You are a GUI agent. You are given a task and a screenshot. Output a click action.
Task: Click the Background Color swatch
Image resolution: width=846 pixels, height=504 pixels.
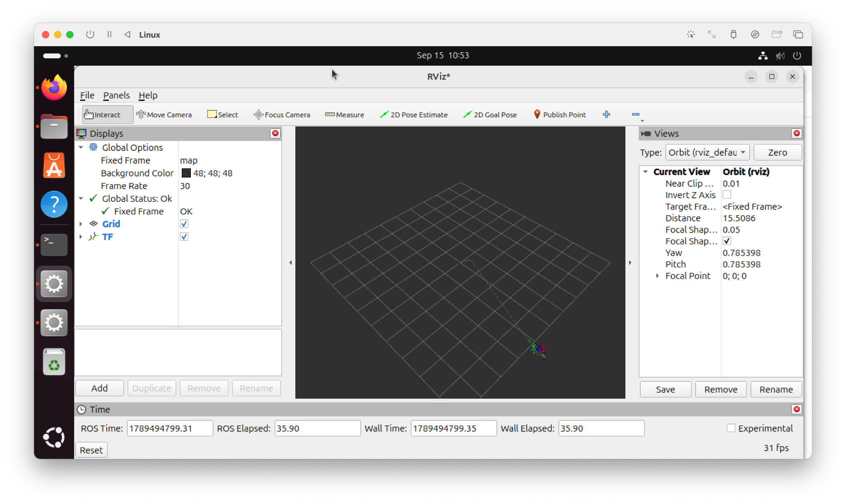pyautogui.click(x=186, y=173)
